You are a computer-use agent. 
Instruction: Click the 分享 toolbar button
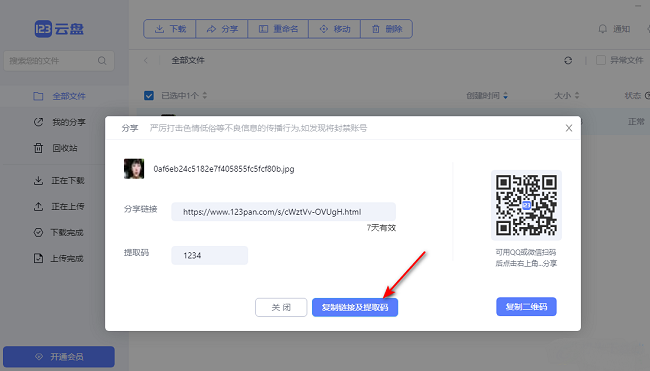[222, 29]
